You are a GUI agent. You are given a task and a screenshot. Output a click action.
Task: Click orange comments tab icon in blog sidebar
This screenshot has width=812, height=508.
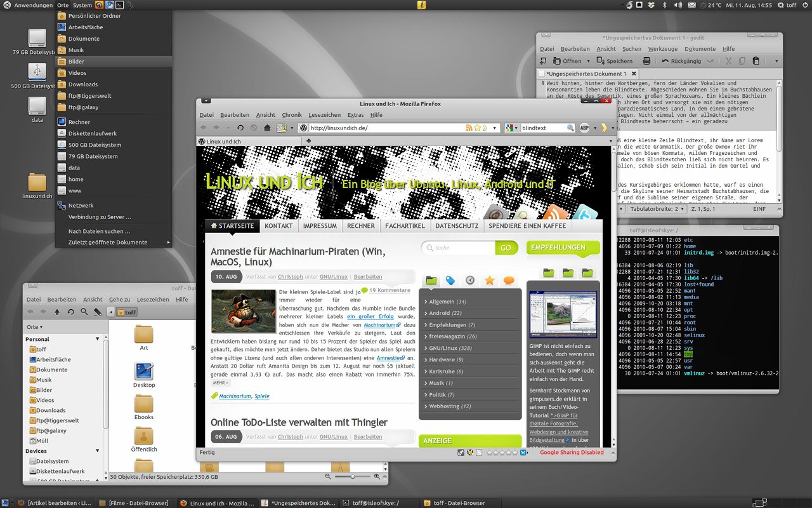point(509,280)
